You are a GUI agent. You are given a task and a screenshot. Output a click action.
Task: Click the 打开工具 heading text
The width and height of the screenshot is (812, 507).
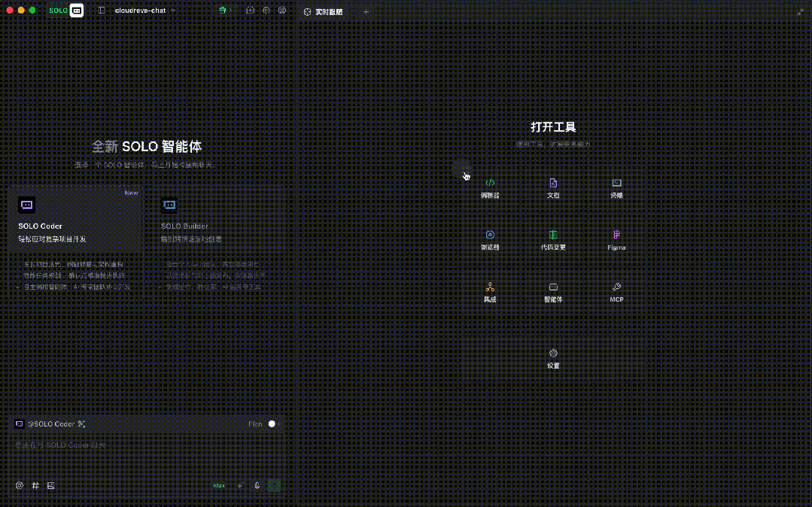[x=553, y=127]
